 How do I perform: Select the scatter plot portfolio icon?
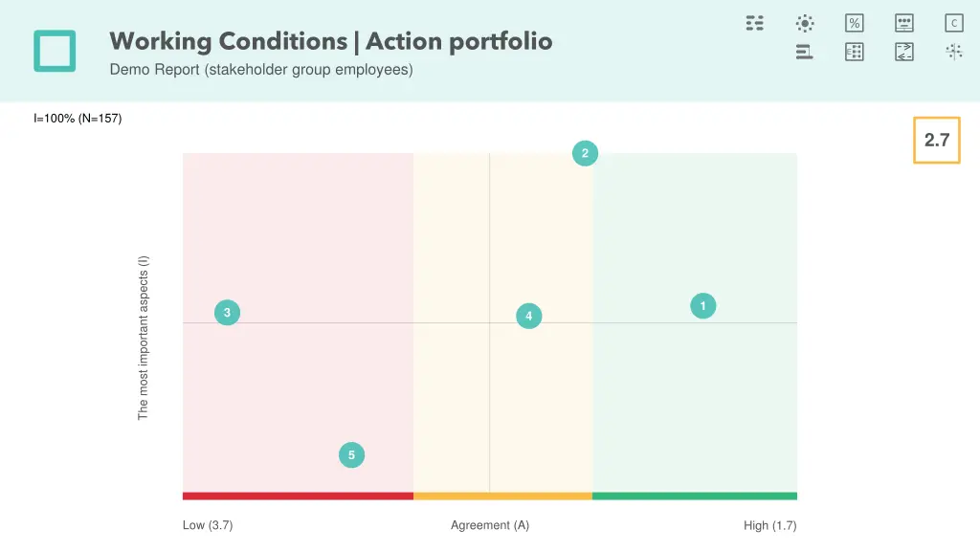coord(954,52)
